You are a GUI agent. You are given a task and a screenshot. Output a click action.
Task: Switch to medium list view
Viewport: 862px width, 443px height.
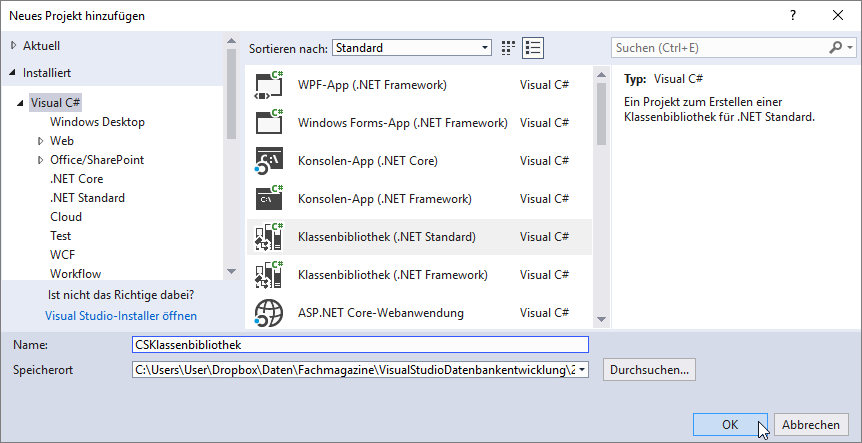pyautogui.click(x=533, y=48)
